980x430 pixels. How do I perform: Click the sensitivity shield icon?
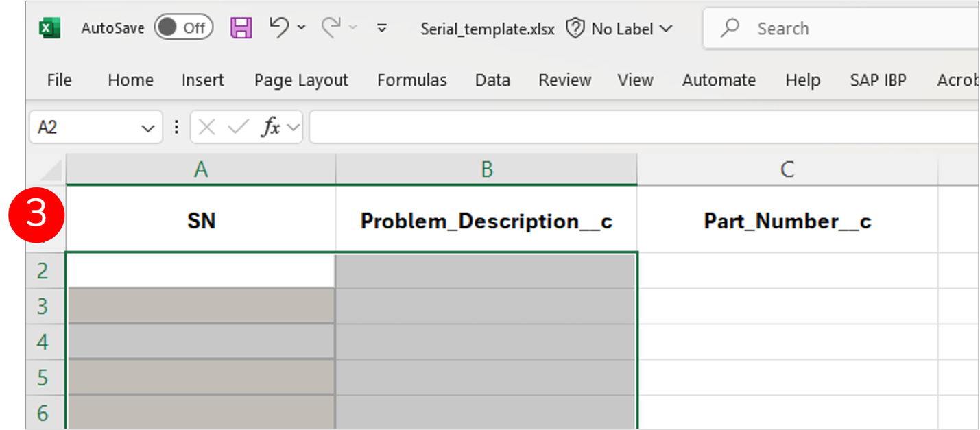pyautogui.click(x=575, y=29)
